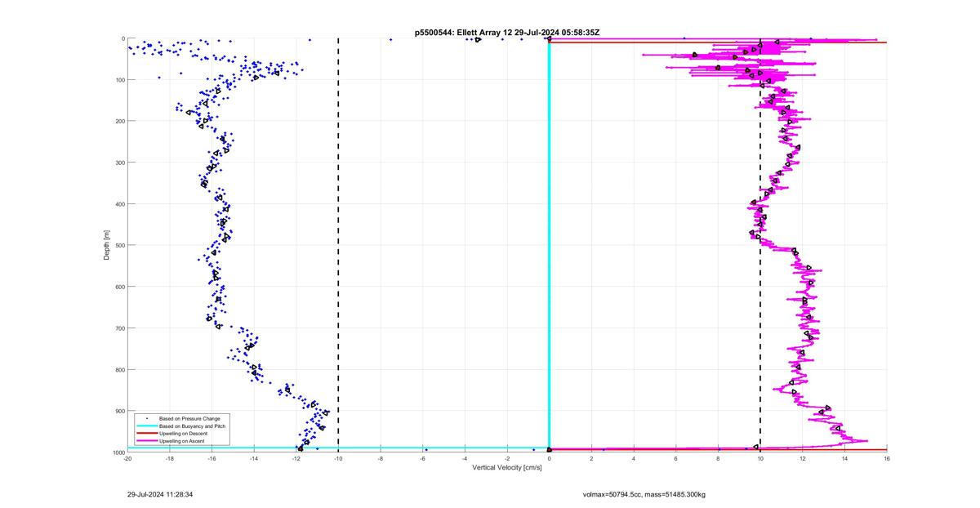This screenshot has height=508, width=980.
Task: Click x-axis tick label '-8'
Action: [381, 458]
